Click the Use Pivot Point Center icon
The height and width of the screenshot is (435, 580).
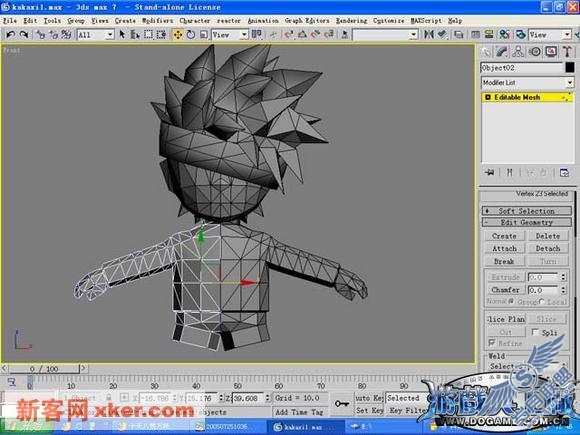click(256, 35)
